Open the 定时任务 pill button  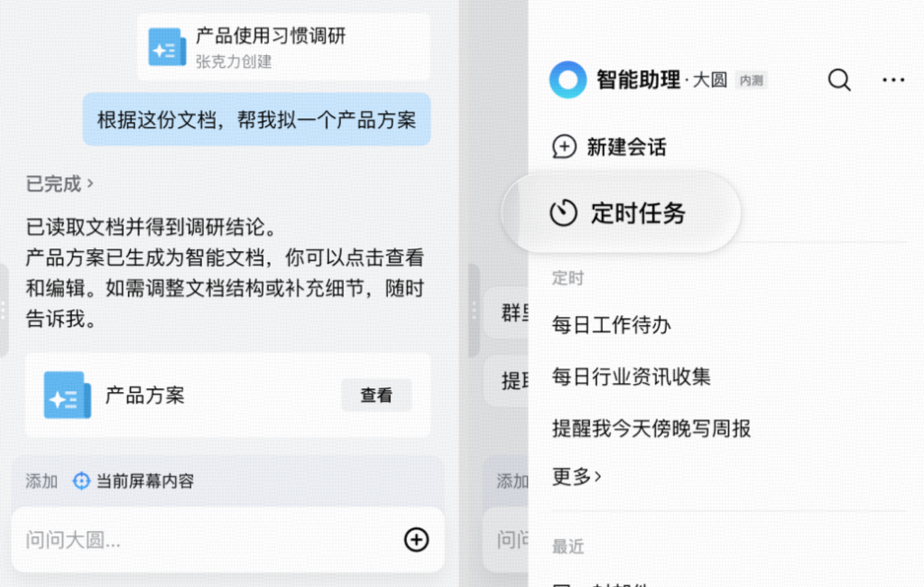tap(622, 212)
